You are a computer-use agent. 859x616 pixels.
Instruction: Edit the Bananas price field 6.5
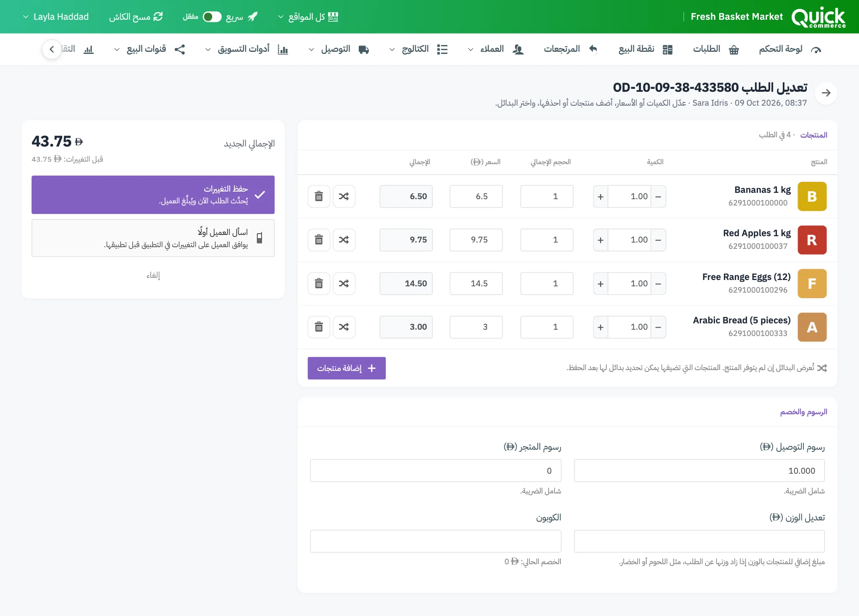coord(476,196)
